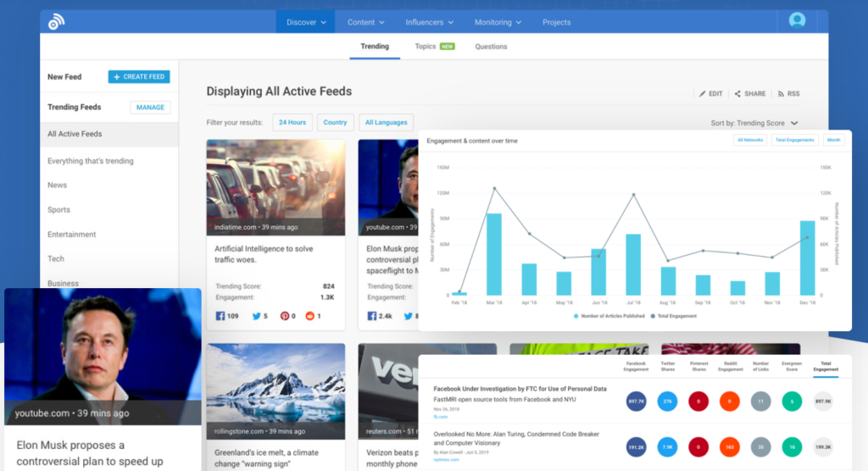Screen dimensions: 868x471
Task: Click the blue 897.7K Facebook engagement circle
Action: [637, 401]
